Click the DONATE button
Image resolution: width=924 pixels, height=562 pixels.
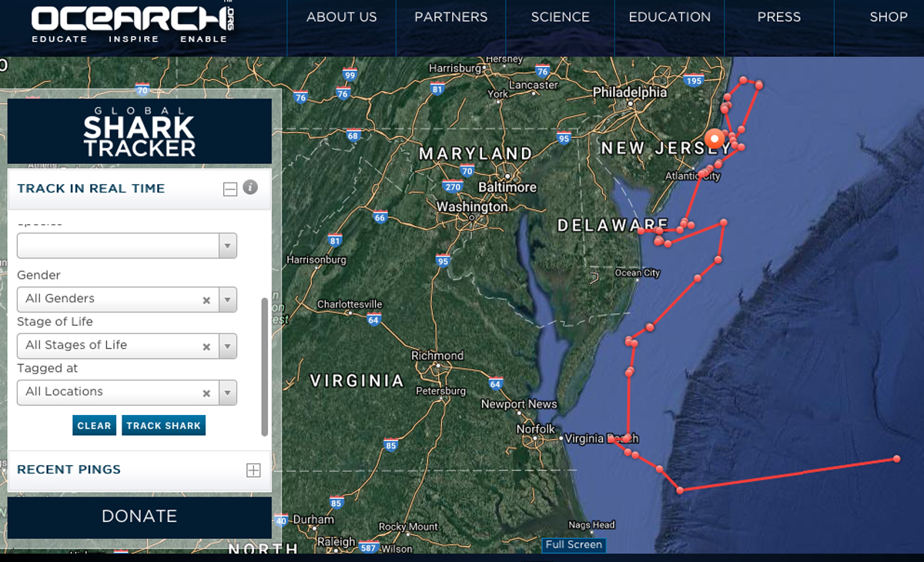coord(139,517)
